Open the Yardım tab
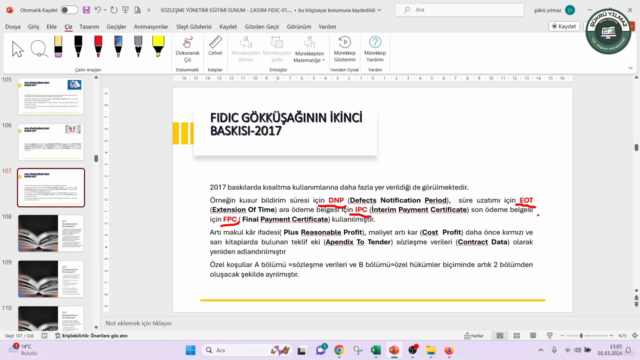 click(327, 27)
